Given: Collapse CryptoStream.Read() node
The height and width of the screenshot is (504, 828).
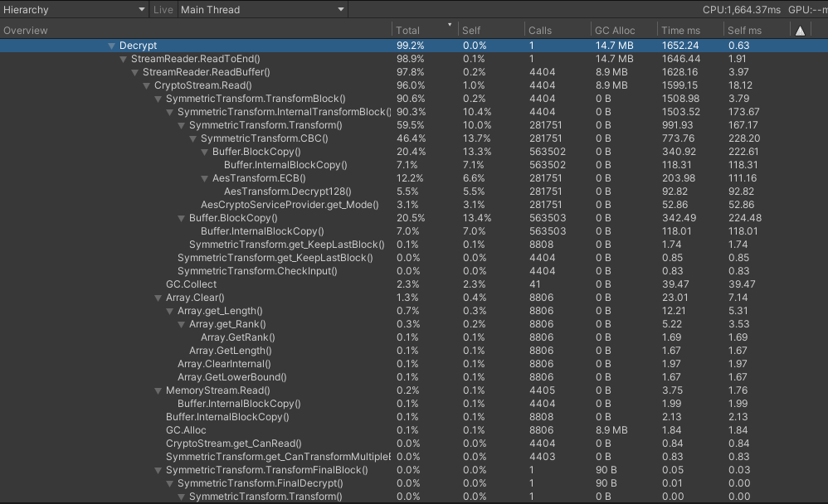Looking at the screenshot, I should point(146,85).
